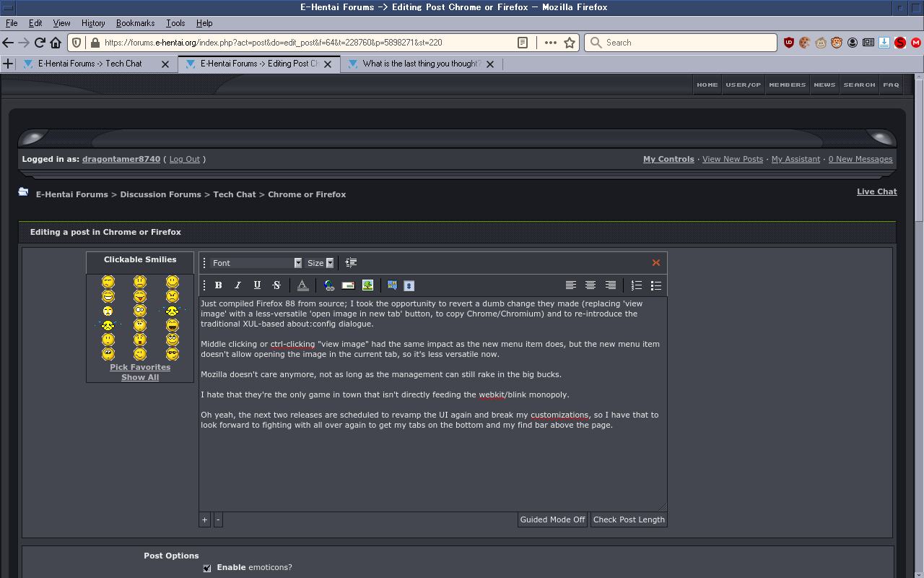The image size is (924, 578).
Task: Close the editor toolbar with red X
Action: (x=656, y=263)
